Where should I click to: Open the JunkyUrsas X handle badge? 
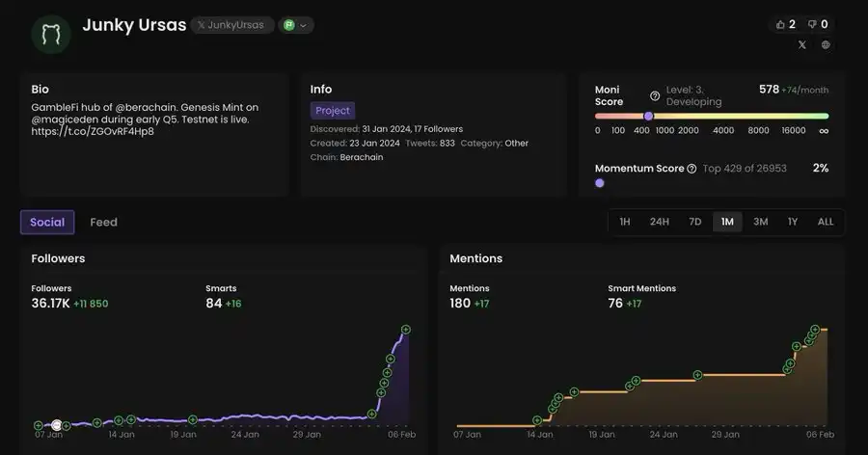point(231,25)
